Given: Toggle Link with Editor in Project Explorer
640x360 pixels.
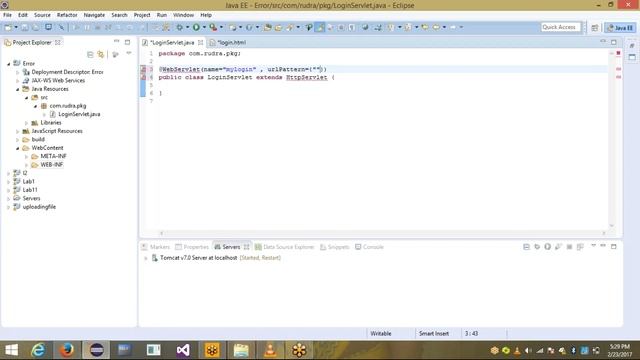Looking at the screenshot, I should (100, 54).
